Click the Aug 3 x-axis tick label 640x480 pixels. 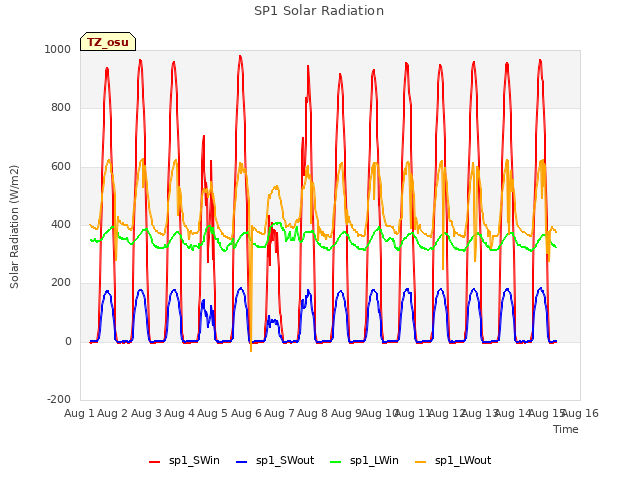(x=146, y=413)
